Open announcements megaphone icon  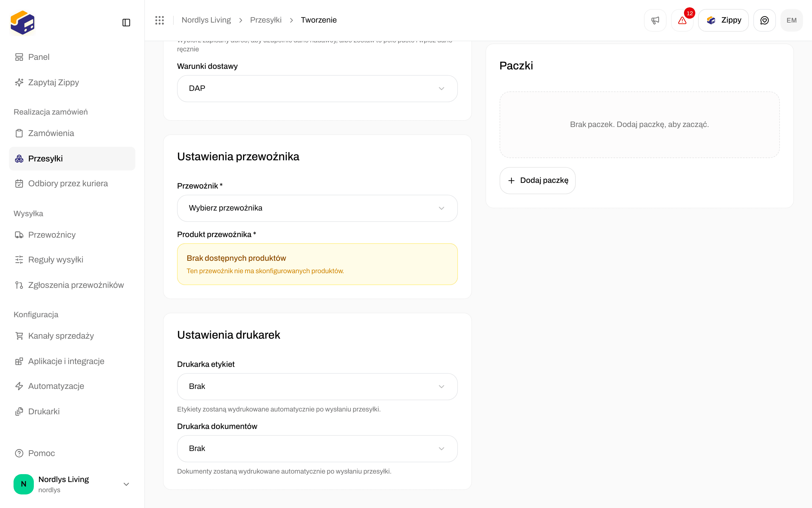655,20
